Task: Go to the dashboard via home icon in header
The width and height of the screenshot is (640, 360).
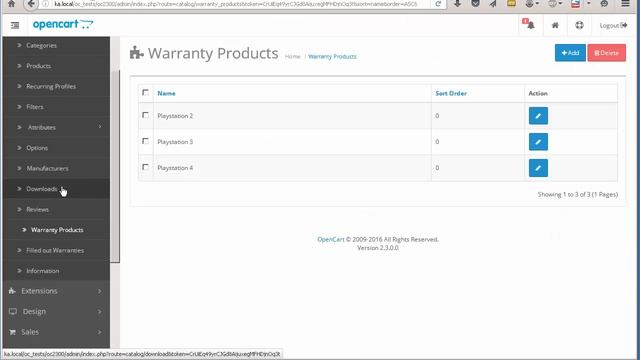Action: pos(555,25)
